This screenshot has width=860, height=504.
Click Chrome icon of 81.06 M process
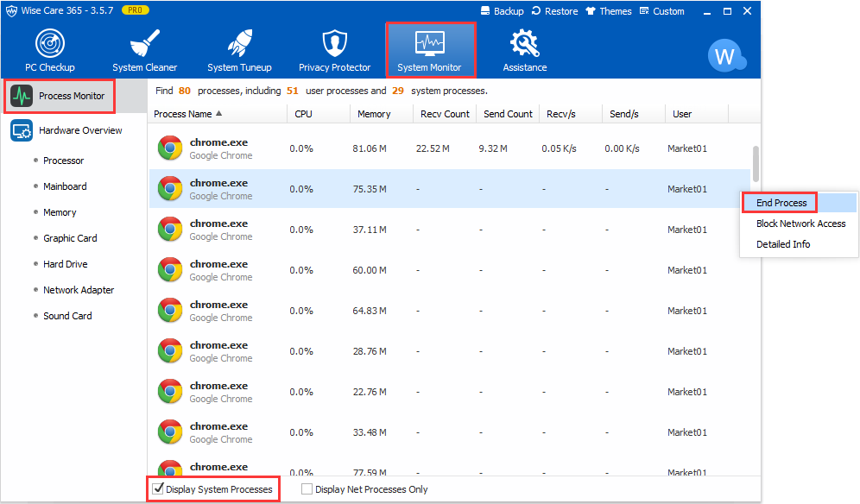170,148
